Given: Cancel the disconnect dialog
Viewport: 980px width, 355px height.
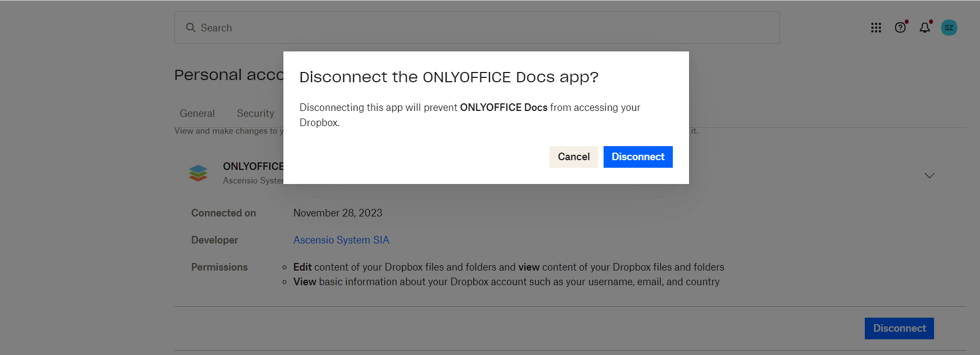Looking at the screenshot, I should click(573, 157).
